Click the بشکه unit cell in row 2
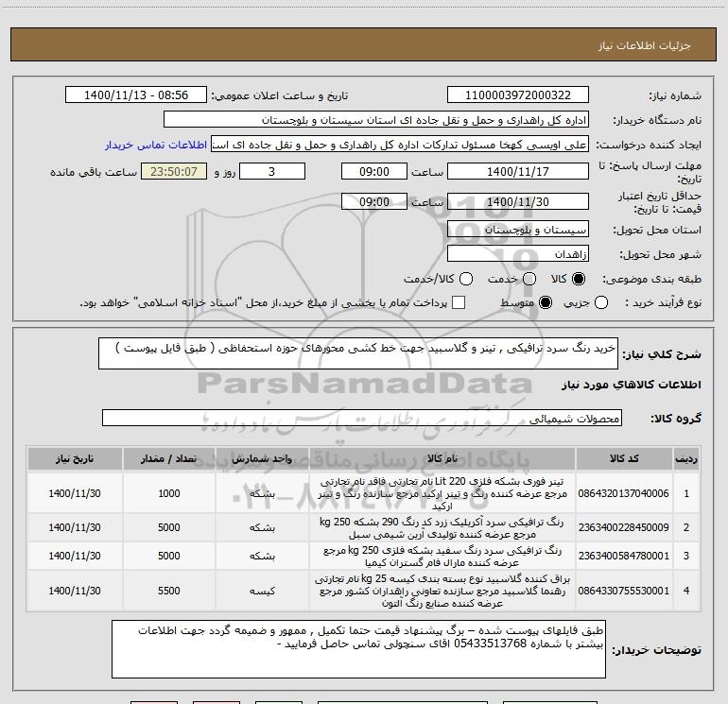Image resolution: width=728 pixels, height=704 pixels. coord(262,527)
